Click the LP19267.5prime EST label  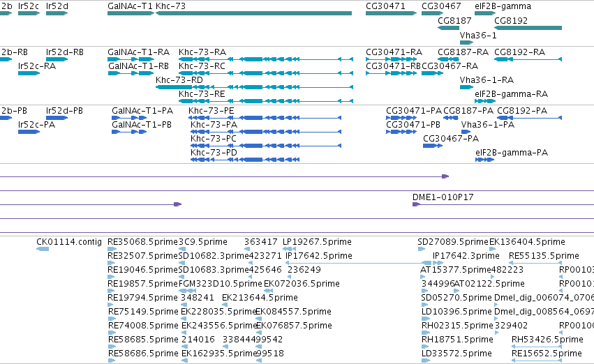point(317,241)
